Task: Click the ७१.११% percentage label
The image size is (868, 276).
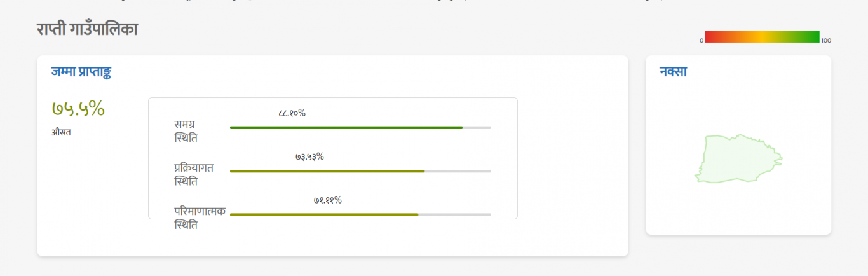Action: coord(327,200)
